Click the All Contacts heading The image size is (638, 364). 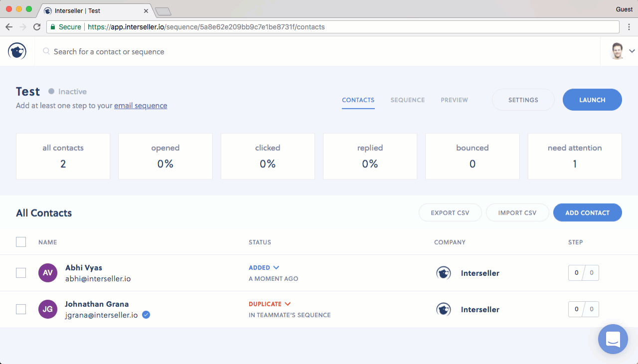click(44, 213)
